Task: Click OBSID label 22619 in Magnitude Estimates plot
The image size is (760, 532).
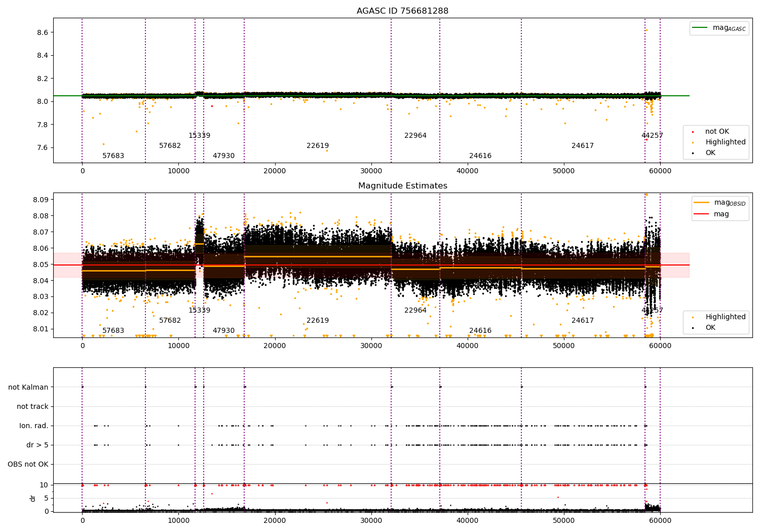Action: pyautogui.click(x=318, y=321)
